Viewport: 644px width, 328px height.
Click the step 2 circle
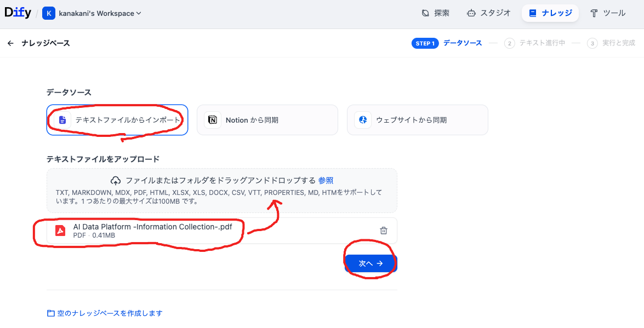click(x=509, y=43)
